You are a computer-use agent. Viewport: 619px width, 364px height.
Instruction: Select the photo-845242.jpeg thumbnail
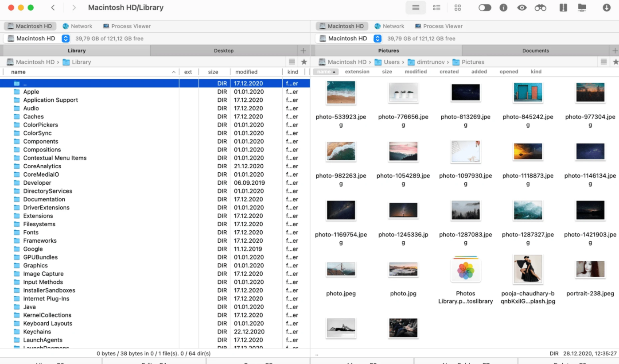(x=528, y=93)
